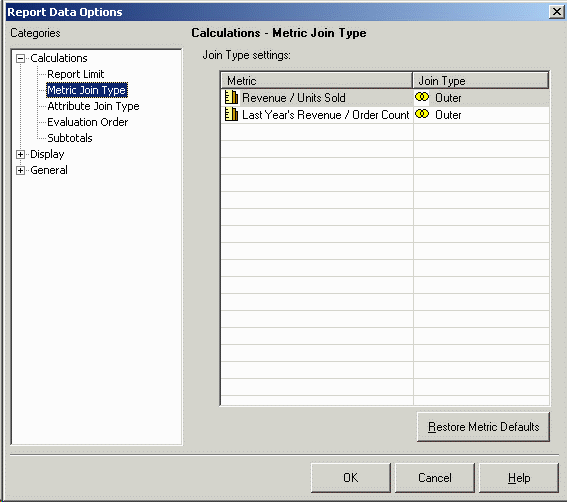Select Metric Join Type tree item
Screen dimensions: 567x502
(87, 90)
